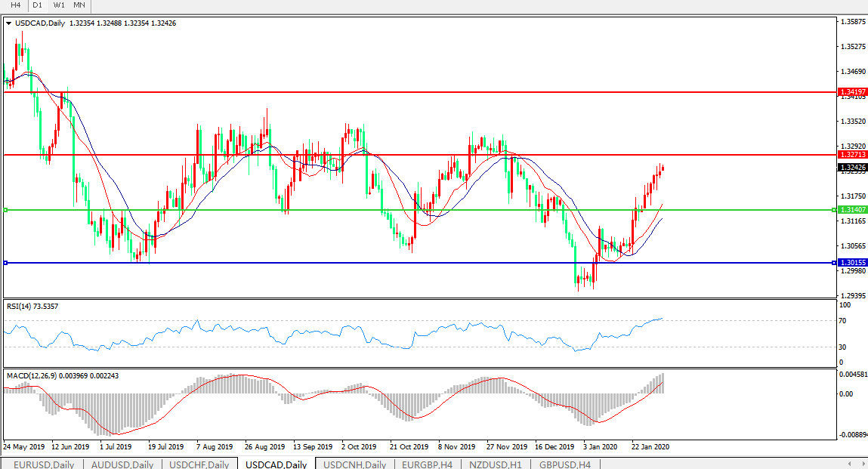Switch chart to MN monthly timeframe
The image size is (868, 469).
click(79, 5)
